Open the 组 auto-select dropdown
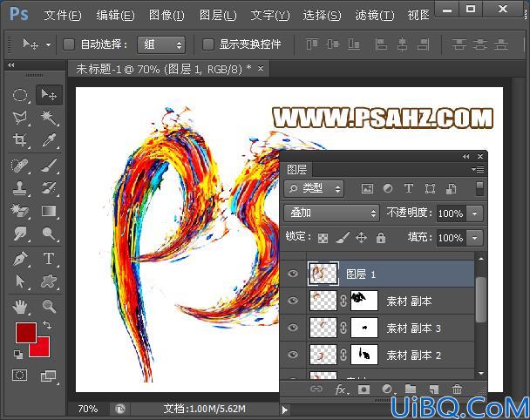Viewport: 530px width, 420px height. [161, 44]
